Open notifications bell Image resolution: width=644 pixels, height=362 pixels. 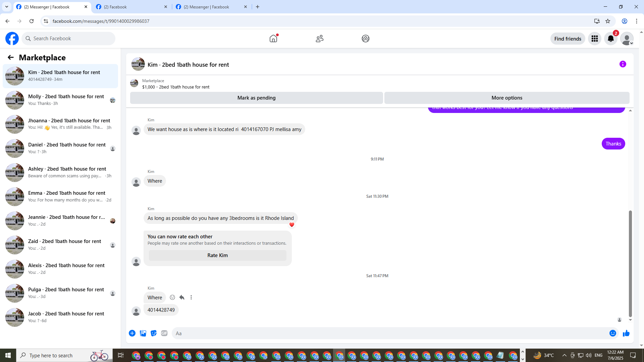(610, 39)
